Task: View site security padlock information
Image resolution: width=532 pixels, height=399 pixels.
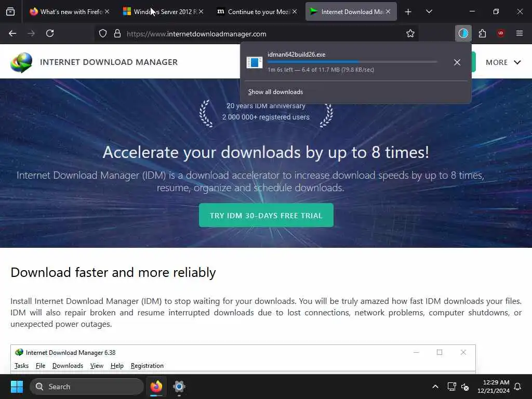Action: pos(117,34)
